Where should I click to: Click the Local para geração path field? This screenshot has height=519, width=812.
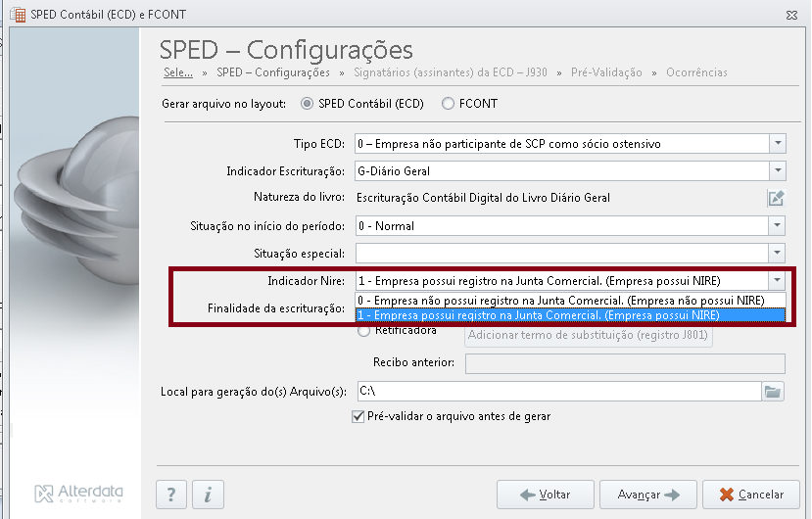click(x=559, y=392)
